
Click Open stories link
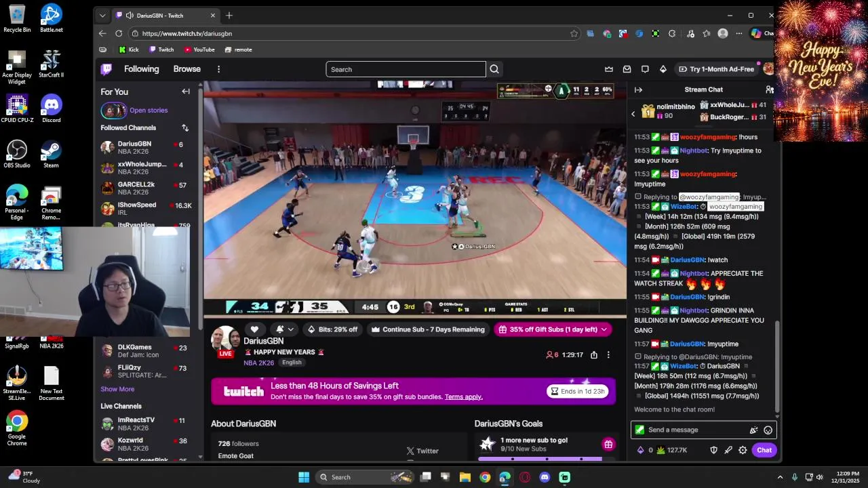point(149,110)
